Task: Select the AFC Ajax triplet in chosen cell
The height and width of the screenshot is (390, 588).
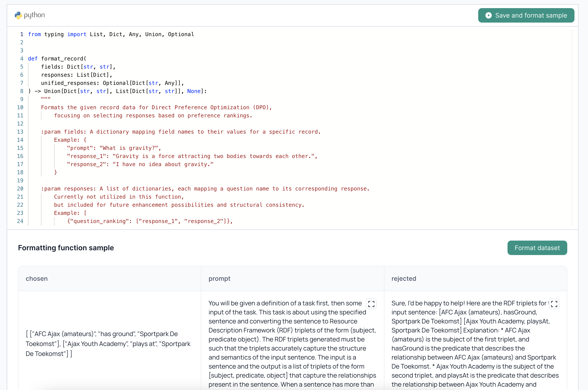Action: tap(108, 344)
